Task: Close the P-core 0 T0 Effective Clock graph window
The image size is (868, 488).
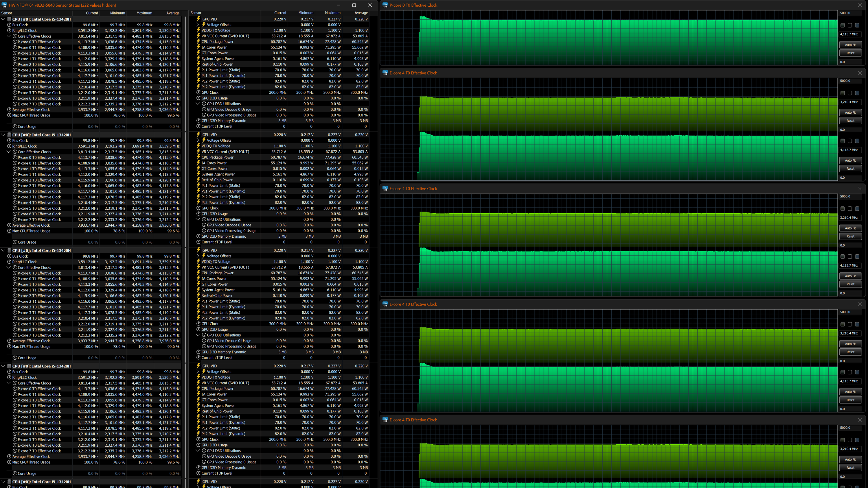Action: pyautogui.click(x=860, y=5)
